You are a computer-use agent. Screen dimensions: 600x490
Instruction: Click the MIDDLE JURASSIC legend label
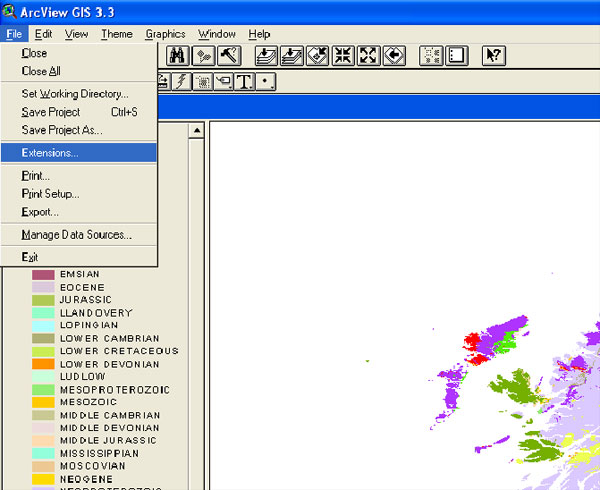click(108, 441)
